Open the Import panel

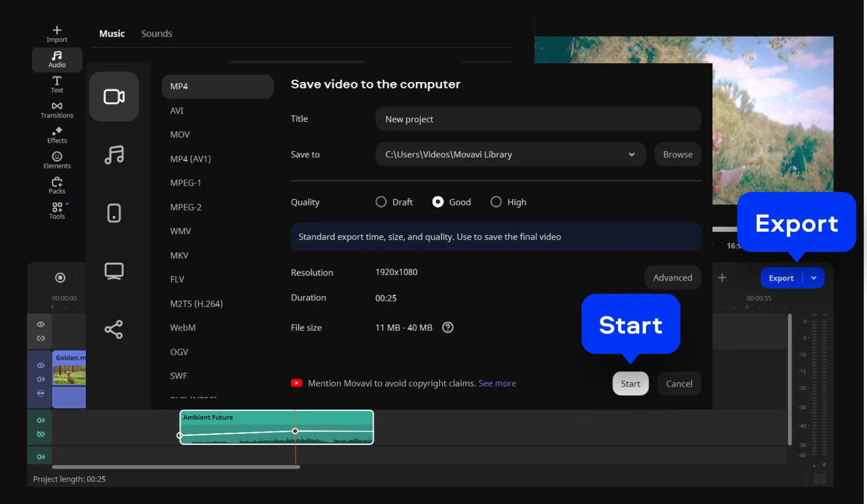57,34
